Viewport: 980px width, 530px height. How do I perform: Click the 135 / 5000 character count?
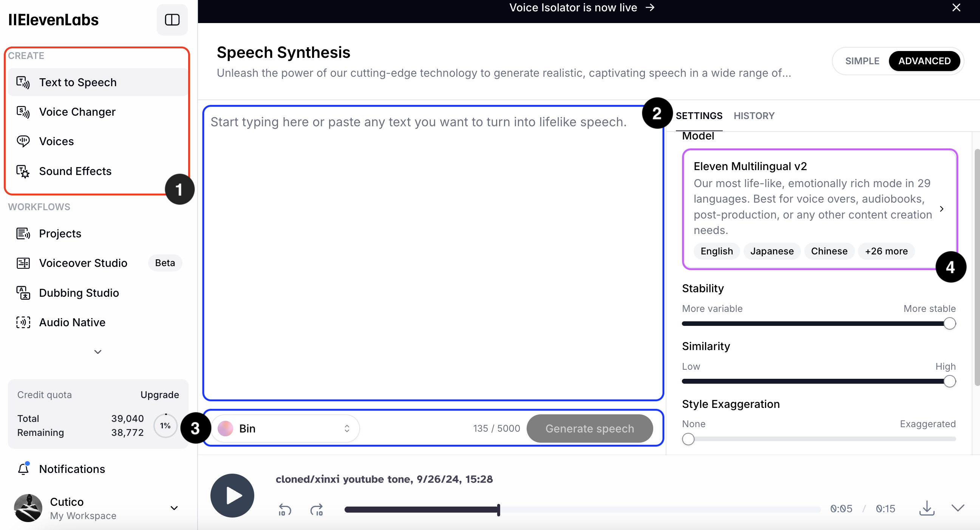point(496,428)
